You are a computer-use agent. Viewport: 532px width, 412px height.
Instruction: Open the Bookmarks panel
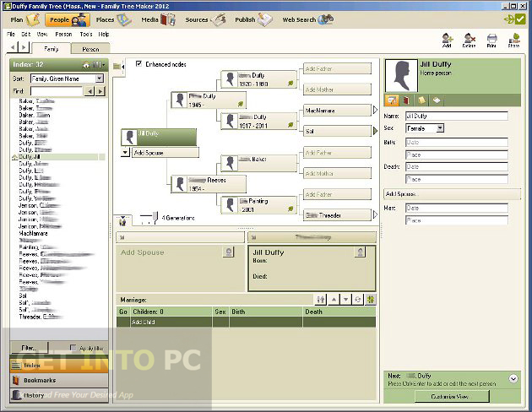(x=59, y=380)
